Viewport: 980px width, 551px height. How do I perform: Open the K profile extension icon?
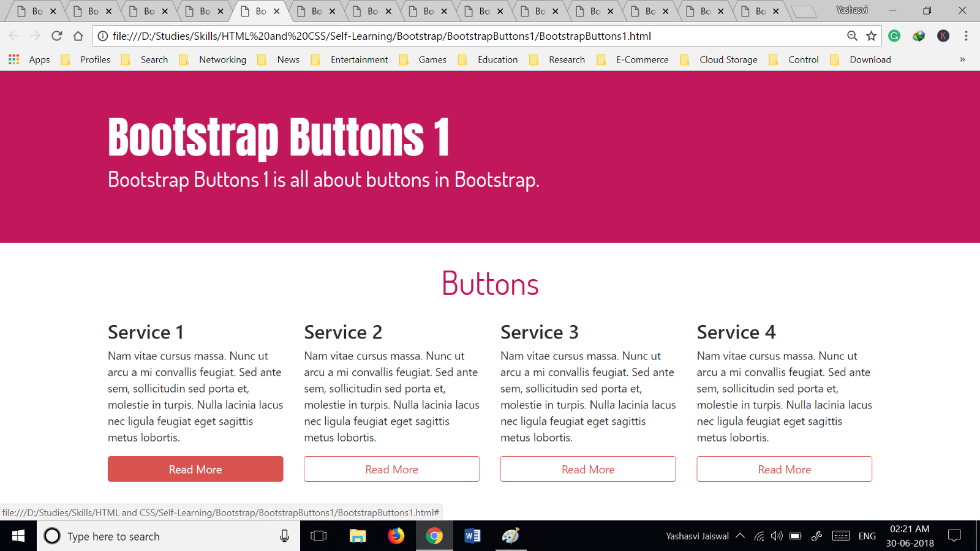943,36
